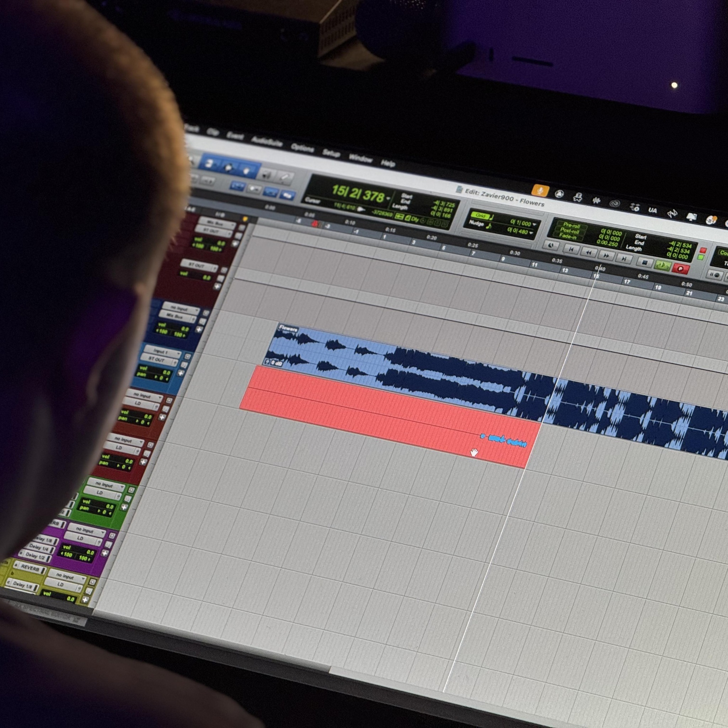
Task: Open the Nudge value dropdown arrow
Action: tap(532, 232)
